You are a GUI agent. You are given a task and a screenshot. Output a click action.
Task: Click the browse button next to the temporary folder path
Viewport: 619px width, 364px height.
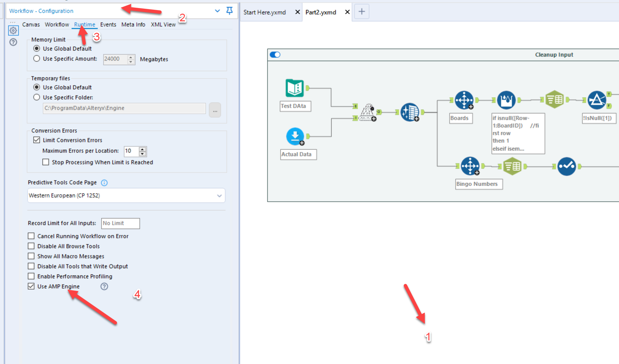[215, 110]
